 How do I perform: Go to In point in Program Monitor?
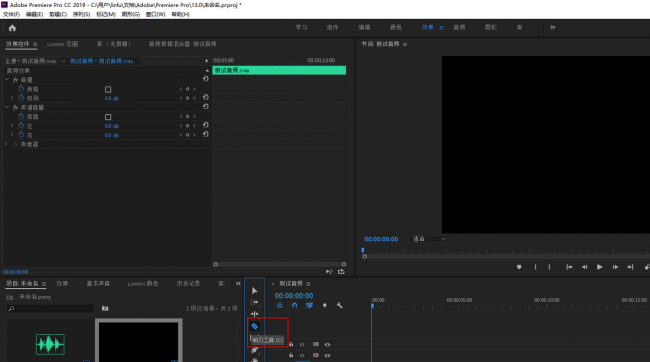pos(570,267)
